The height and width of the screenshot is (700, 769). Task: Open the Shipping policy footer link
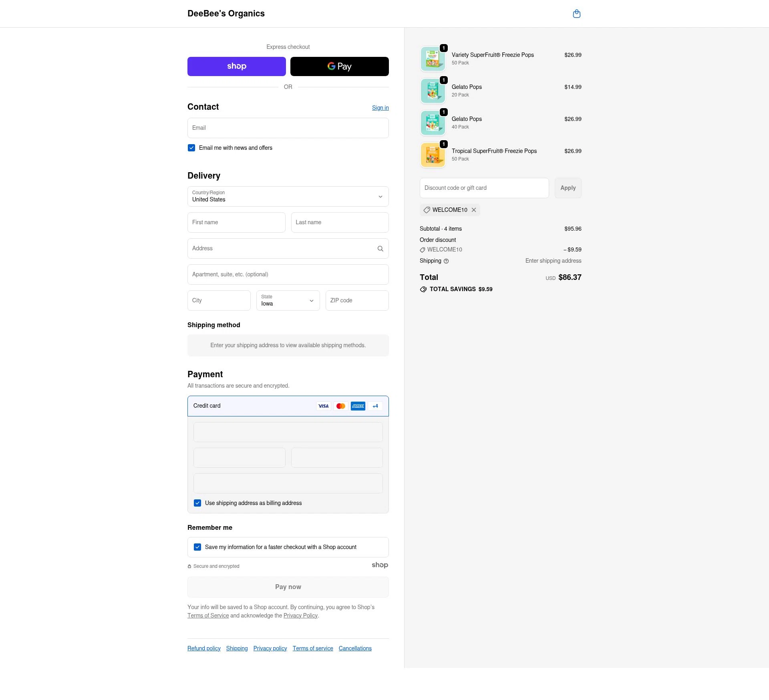(237, 648)
